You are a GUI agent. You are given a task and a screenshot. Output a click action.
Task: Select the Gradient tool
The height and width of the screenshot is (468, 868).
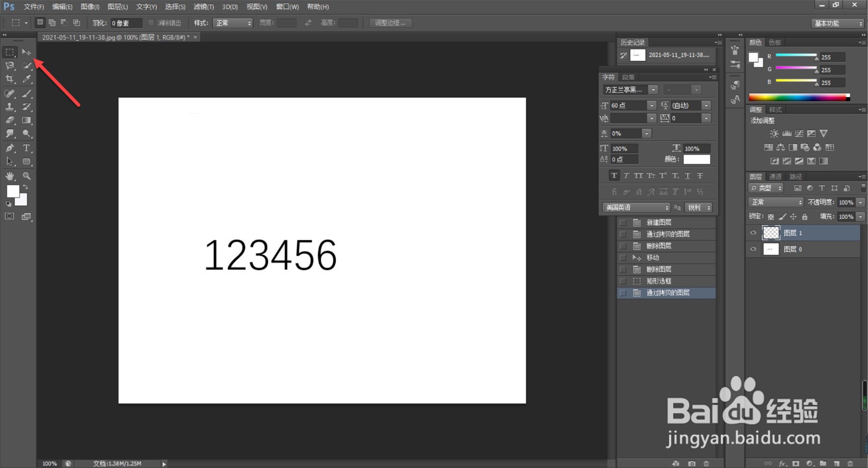coord(27,121)
